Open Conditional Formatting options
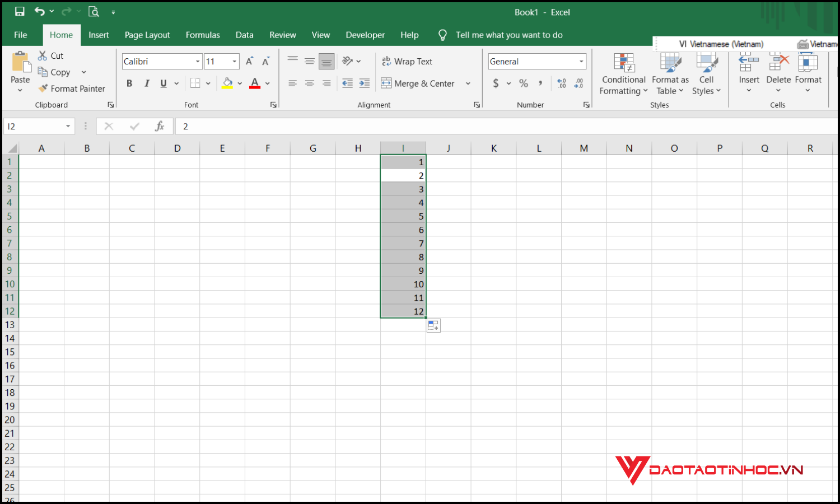Viewport: 840px width, 504px height. [623, 73]
